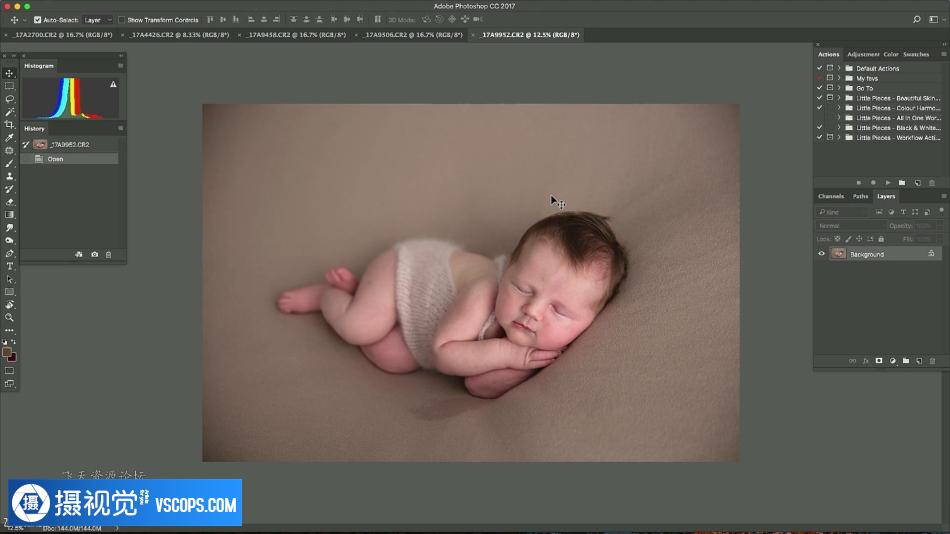This screenshot has height=534, width=950.
Task: Select the Clone Stamp tool
Action: coord(9,176)
